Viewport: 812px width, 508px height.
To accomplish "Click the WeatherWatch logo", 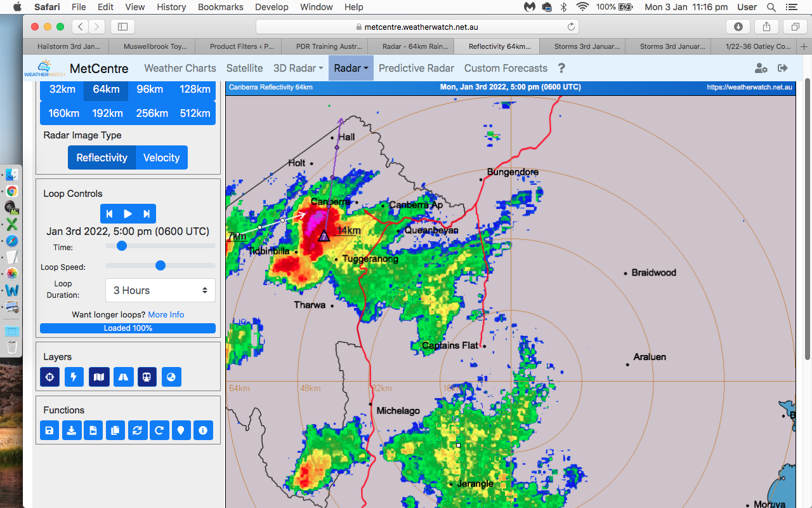I will pos(44,68).
